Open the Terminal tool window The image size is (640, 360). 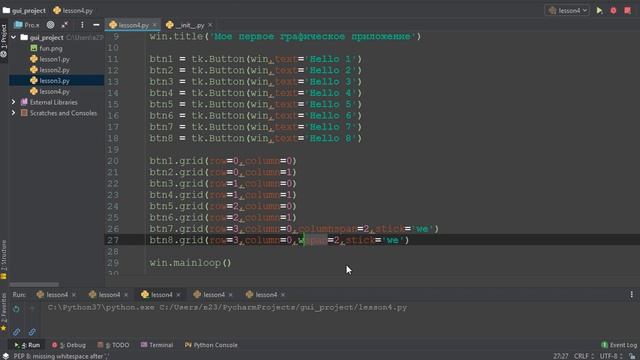click(157, 345)
